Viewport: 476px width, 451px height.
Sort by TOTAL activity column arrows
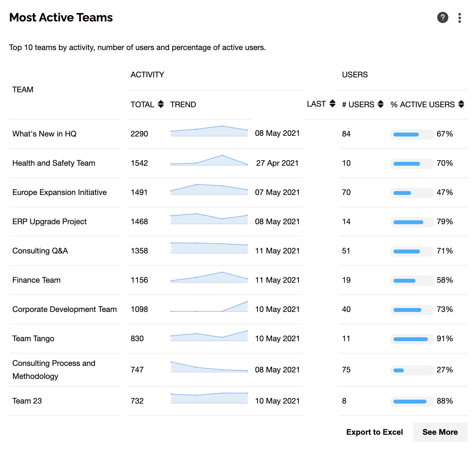[161, 104]
